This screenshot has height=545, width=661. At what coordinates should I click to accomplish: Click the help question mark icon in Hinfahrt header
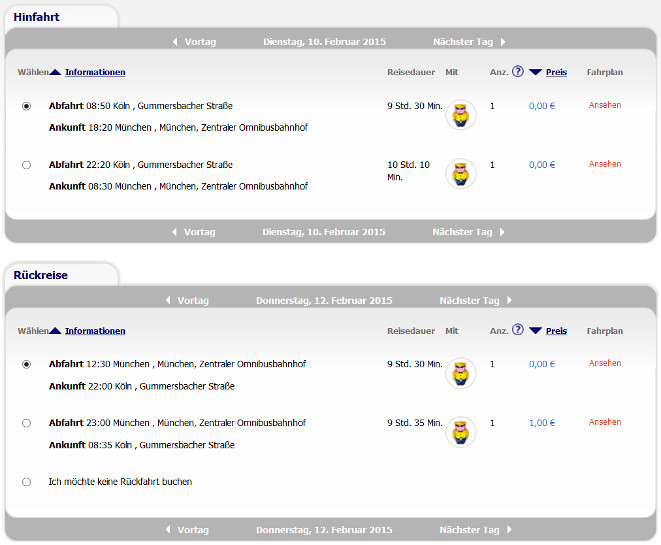(518, 72)
